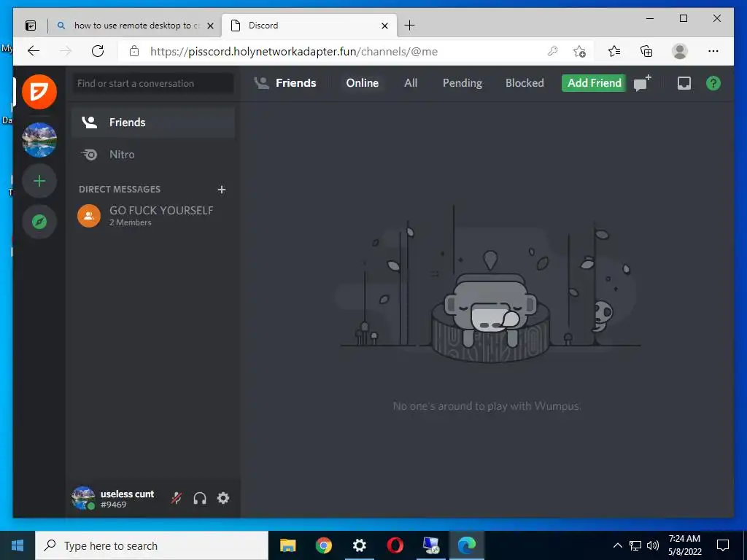This screenshot has height=560, width=747.
Task: Click the green Add Friend button
Action: click(x=594, y=83)
